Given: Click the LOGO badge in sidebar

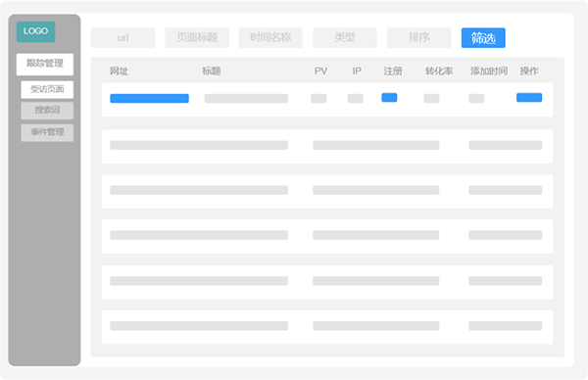Looking at the screenshot, I should point(35,32).
